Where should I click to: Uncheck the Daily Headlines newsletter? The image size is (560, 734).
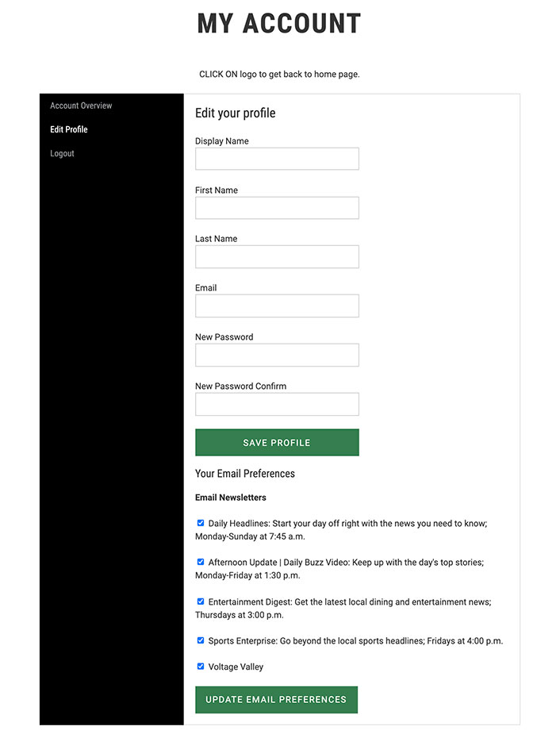201,523
